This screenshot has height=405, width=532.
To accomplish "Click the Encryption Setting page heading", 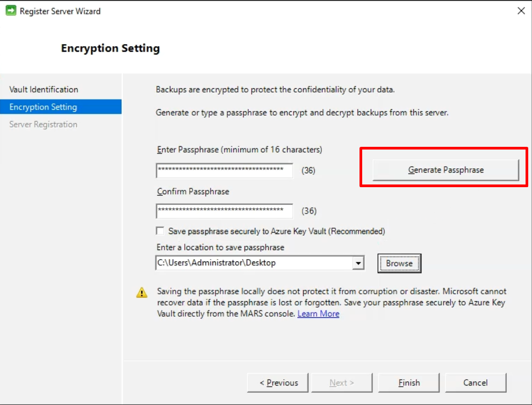I will (x=110, y=48).
